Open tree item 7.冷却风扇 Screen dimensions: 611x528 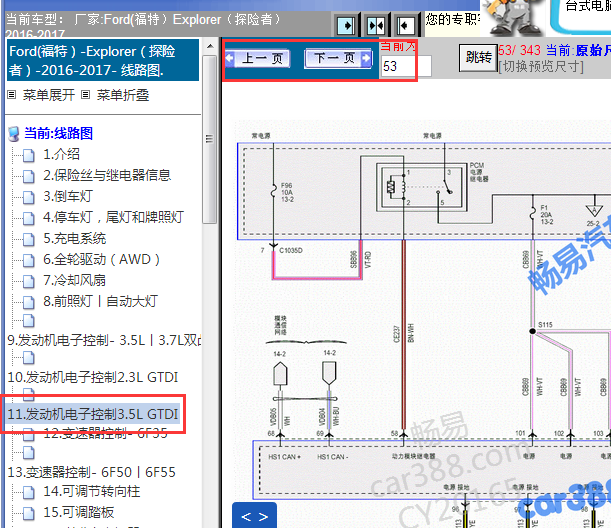click(74, 280)
